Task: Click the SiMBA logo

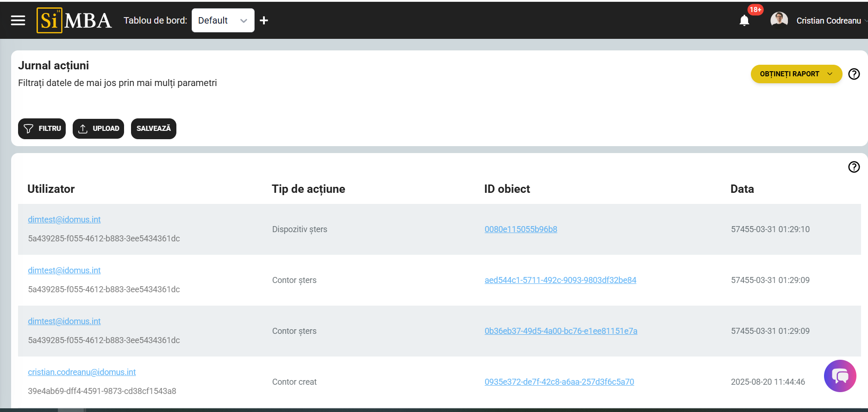Action: tap(74, 20)
